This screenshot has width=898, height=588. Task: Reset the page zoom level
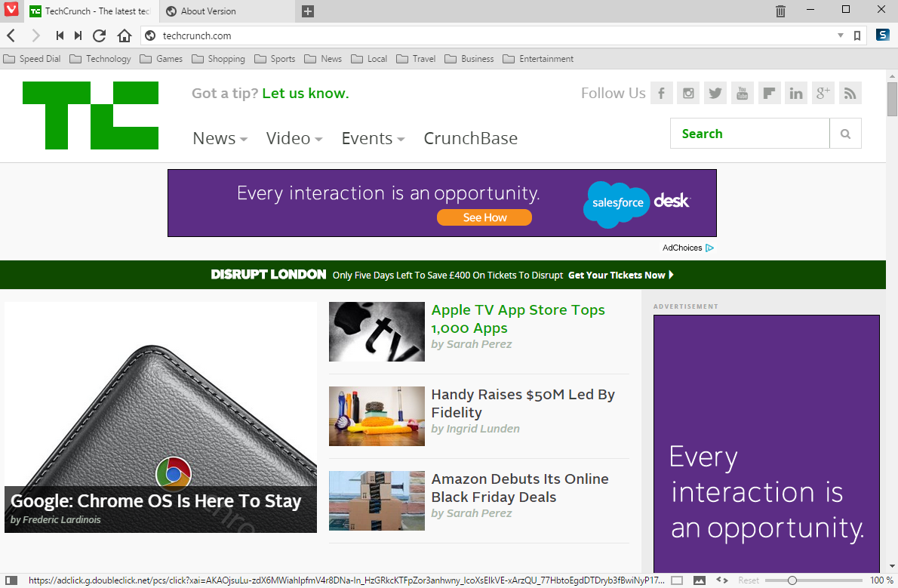point(749,580)
